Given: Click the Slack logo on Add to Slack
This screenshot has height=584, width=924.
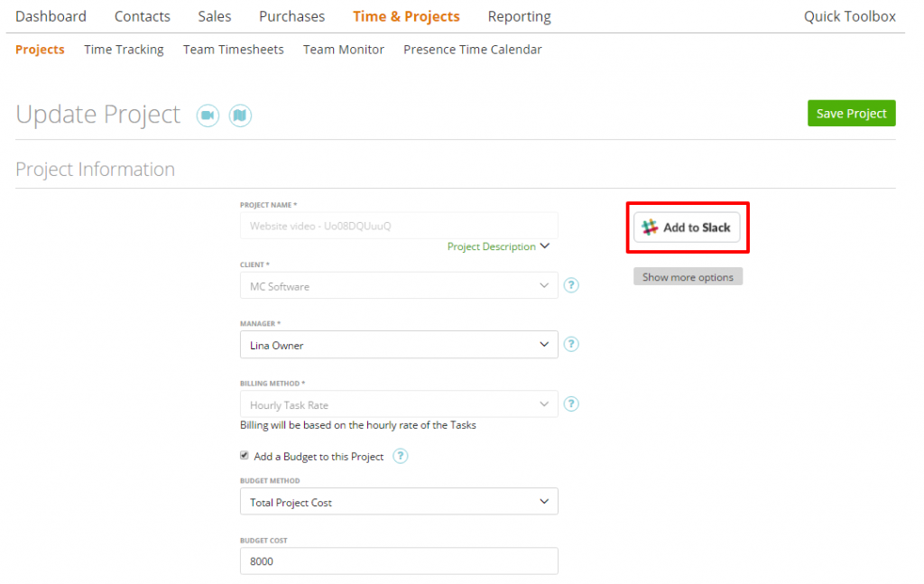Looking at the screenshot, I should (650, 227).
